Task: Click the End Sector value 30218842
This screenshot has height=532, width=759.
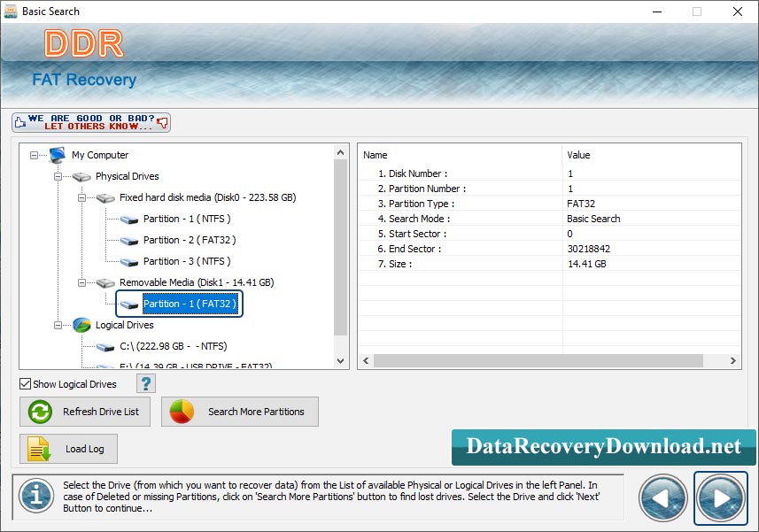Action: (589, 249)
